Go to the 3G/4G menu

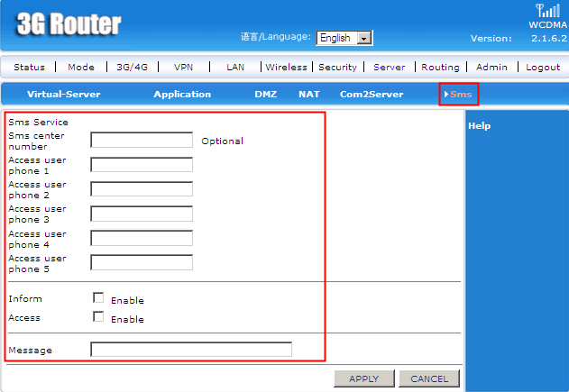tap(132, 67)
